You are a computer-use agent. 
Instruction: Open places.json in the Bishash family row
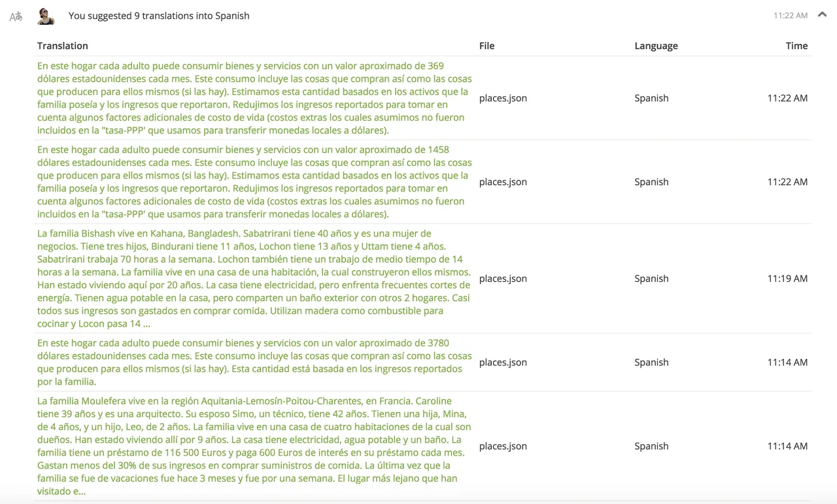(x=503, y=278)
